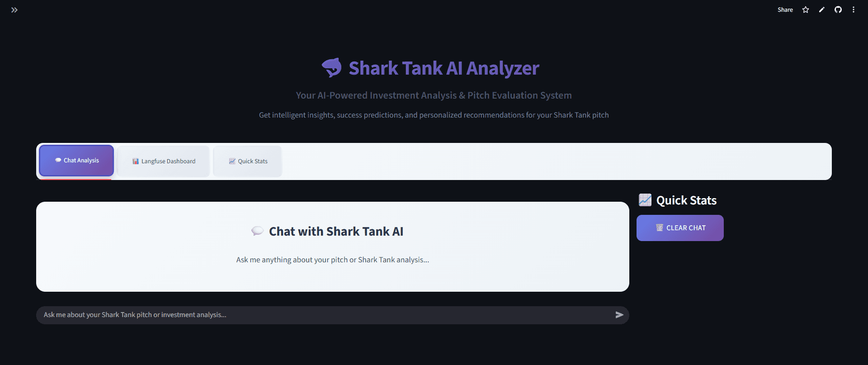The height and width of the screenshot is (365, 868).
Task: Toggle the Chat Analysis tab selection
Action: (x=76, y=160)
